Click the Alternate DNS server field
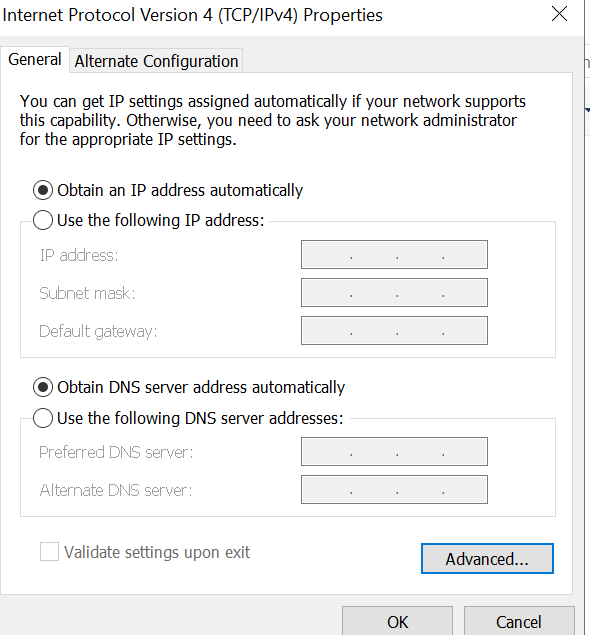Viewport: 590px width, 635px height. pyautogui.click(x=394, y=490)
